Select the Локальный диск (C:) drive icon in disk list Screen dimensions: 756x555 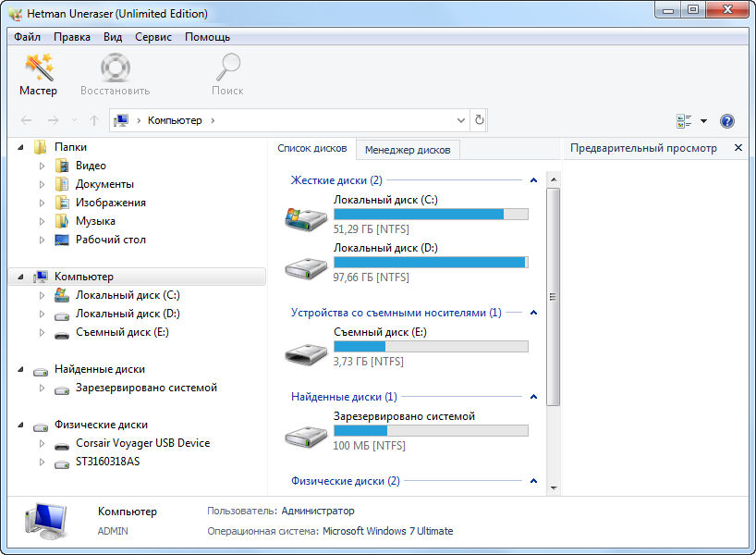coord(306,219)
